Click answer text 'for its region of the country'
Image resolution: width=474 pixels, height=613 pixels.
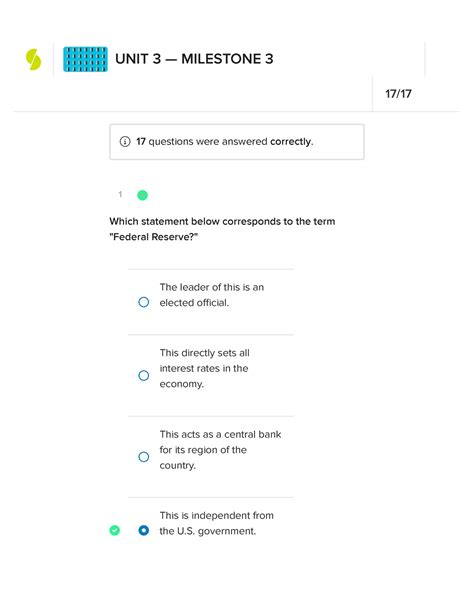(x=203, y=457)
